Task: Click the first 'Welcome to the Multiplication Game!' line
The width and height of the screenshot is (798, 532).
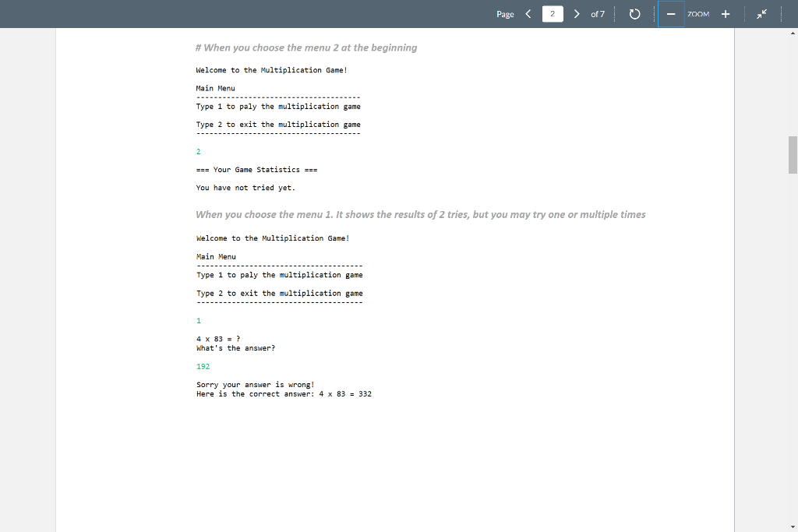Action: [271, 70]
